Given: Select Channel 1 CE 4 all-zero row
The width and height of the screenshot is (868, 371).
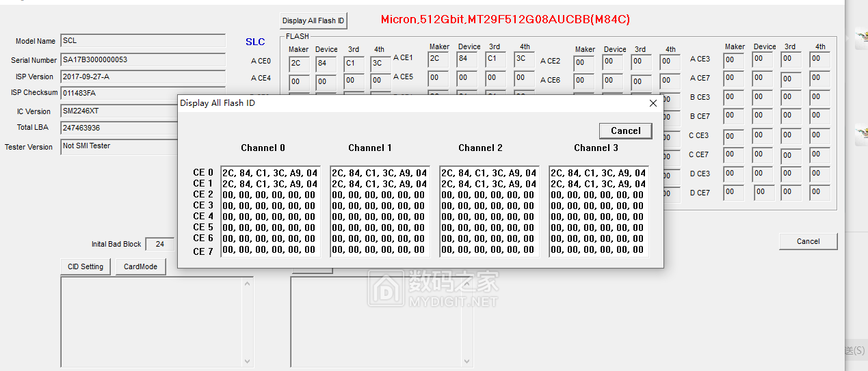Looking at the screenshot, I should (379, 217).
